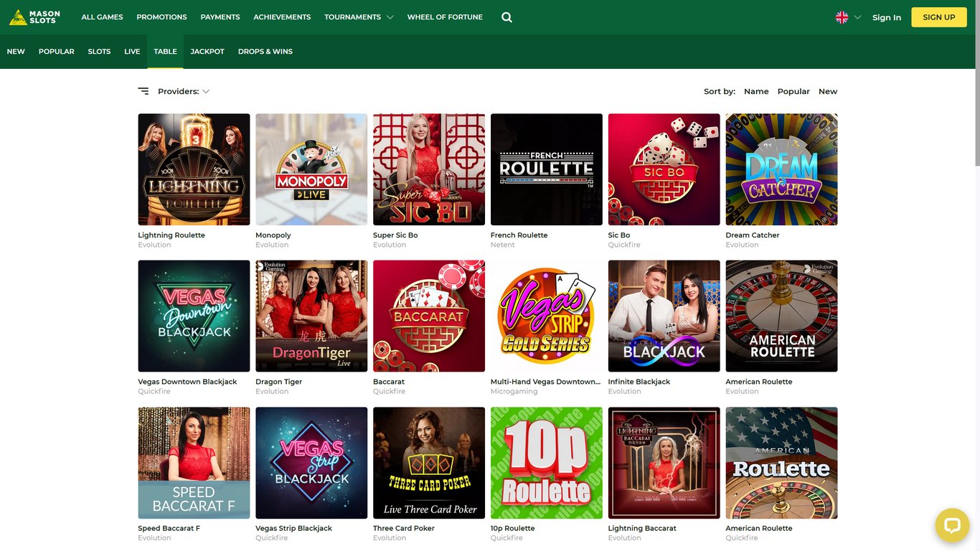Select the Slots category tab
980x551 pixels.
99,52
